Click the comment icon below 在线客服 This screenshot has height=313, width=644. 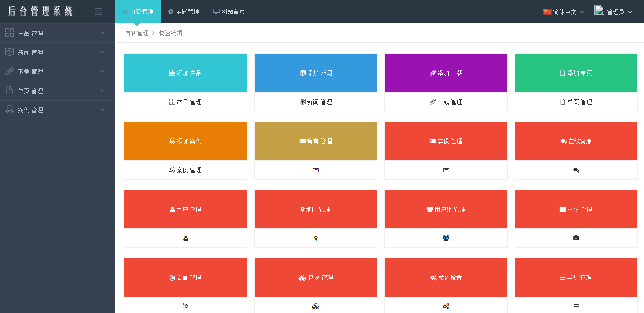tap(576, 170)
